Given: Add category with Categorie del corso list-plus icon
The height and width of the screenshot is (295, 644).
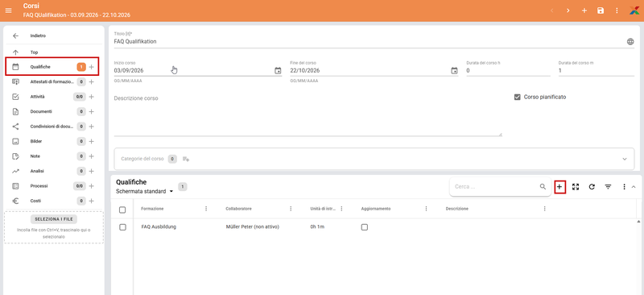Looking at the screenshot, I should (186, 159).
